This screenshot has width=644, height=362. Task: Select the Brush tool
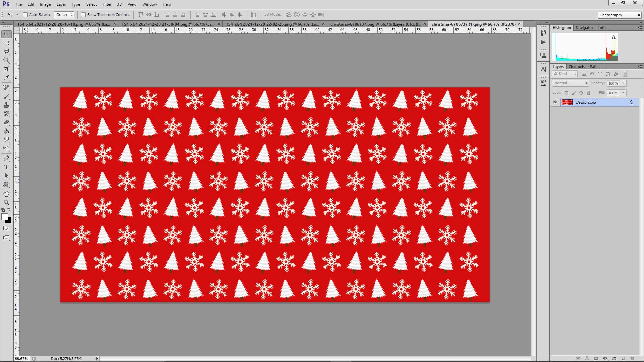(x=6, y=96)
